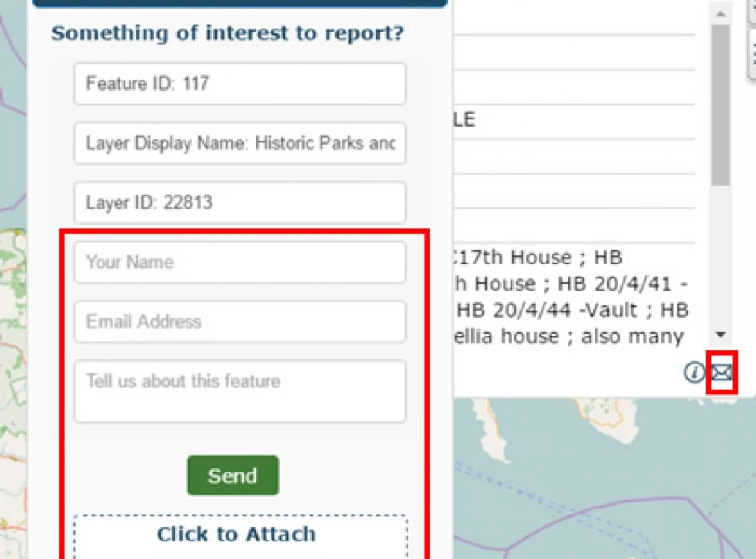
Task: Select the Layer ID: 22813 field
Action: 240,202
